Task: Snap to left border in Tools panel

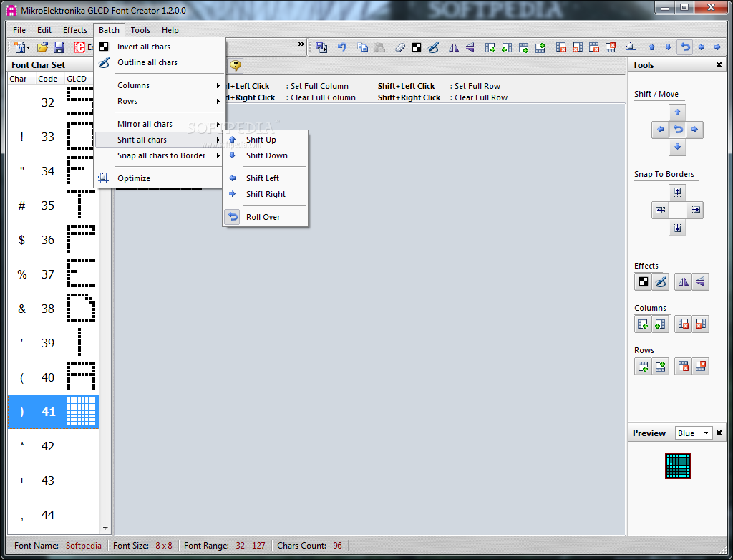Action: (x=660, y=210)
